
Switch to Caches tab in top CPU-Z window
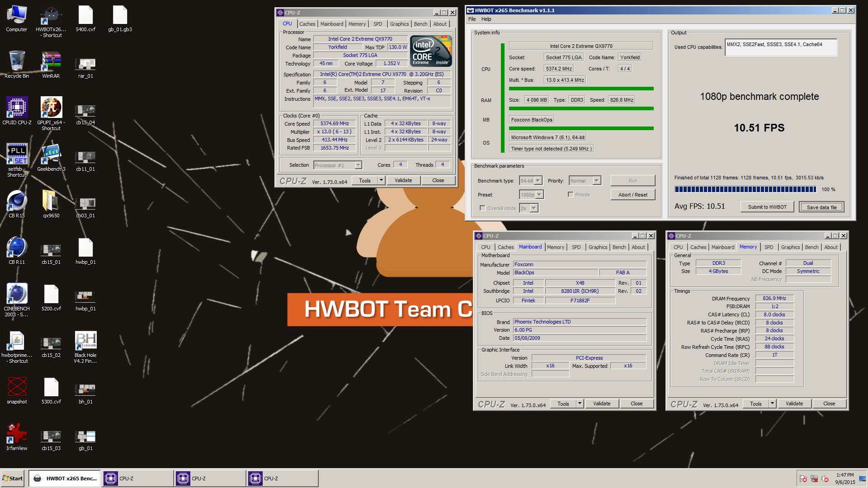[x=307, y=24]
